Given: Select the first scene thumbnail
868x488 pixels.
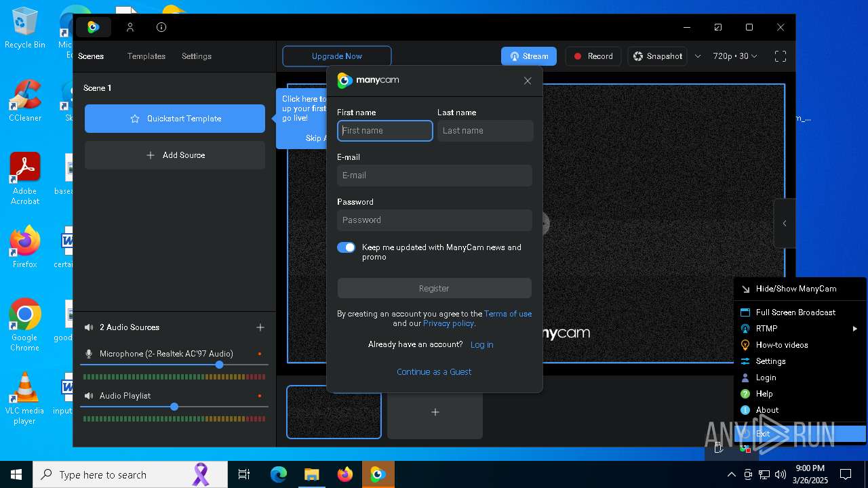Looking at the screenshot, I should coord(334,412).
